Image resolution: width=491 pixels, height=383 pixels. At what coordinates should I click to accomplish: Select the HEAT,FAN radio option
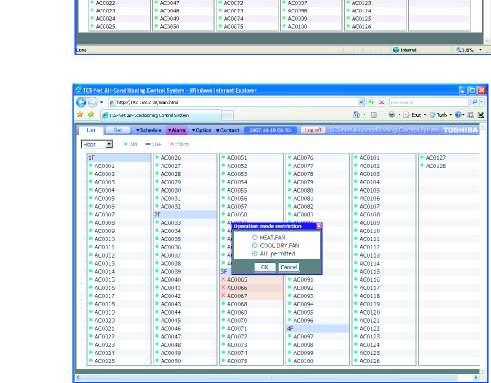point(255,237)
